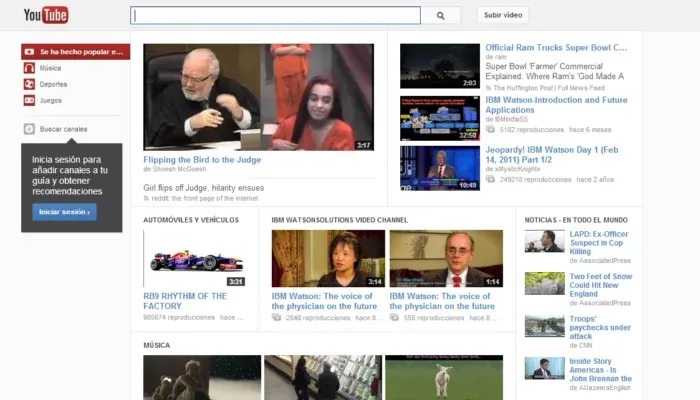Play the judge courtroom featured video thumbnail
The height and width of the screenshot is (400, 700).
[258, 97]
